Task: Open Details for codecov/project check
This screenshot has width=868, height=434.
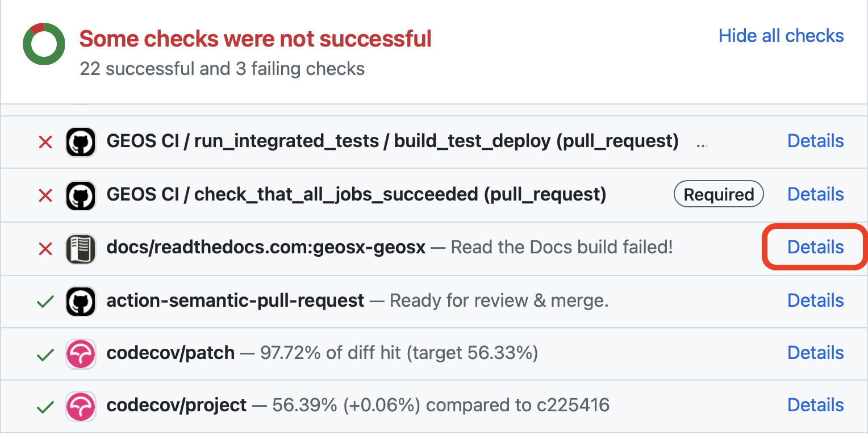Action: [815, 405]
